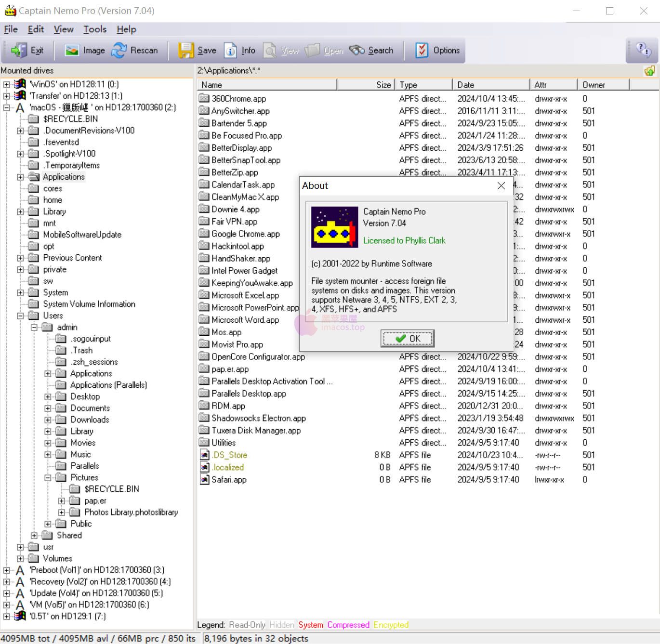This screenshot has height=644, width=660.
Task: Open the View menu
Action: click(64, 29)
